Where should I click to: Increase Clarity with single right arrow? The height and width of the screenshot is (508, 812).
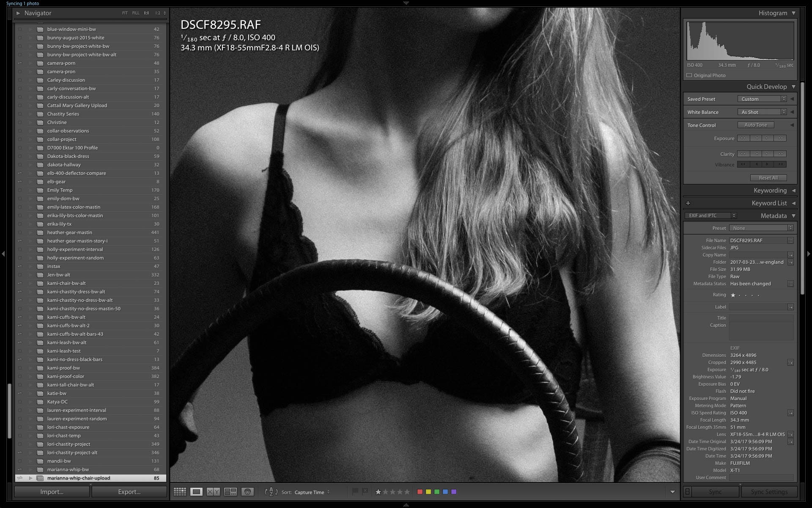768,154
